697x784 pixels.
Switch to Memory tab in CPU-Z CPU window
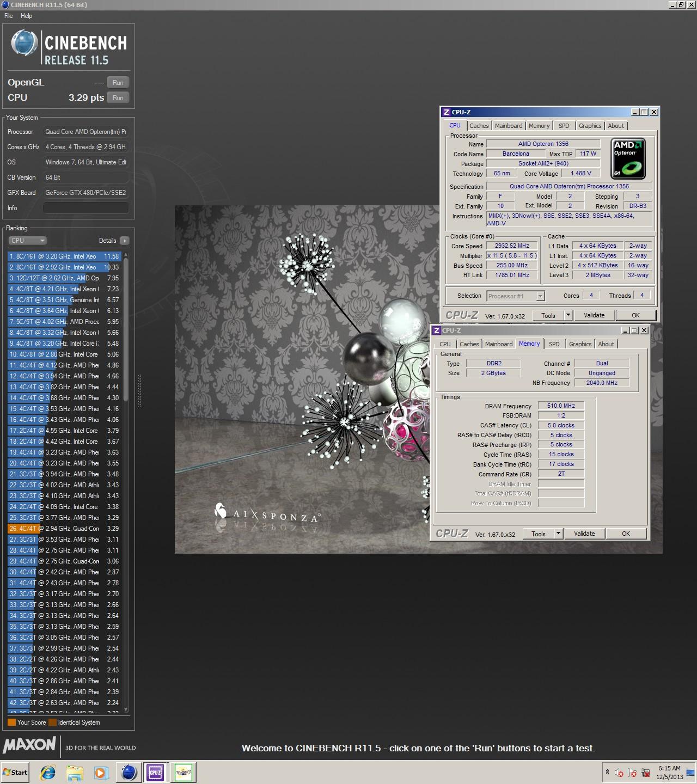click(539, 126)
